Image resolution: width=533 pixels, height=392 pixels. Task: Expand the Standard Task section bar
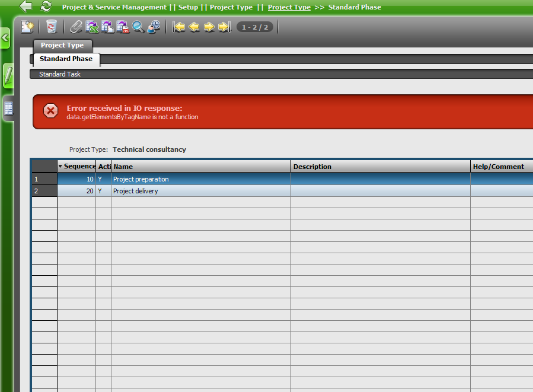pyautogui.click(x=60, y=74)
